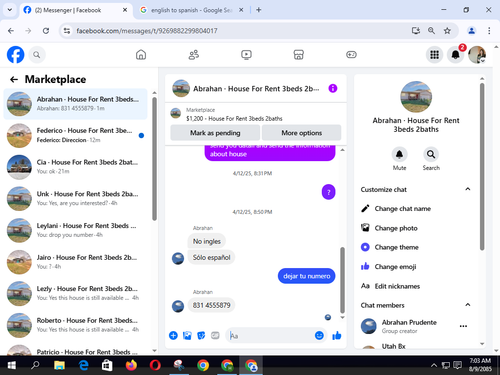Mark the listing as pending

point(215,133)
